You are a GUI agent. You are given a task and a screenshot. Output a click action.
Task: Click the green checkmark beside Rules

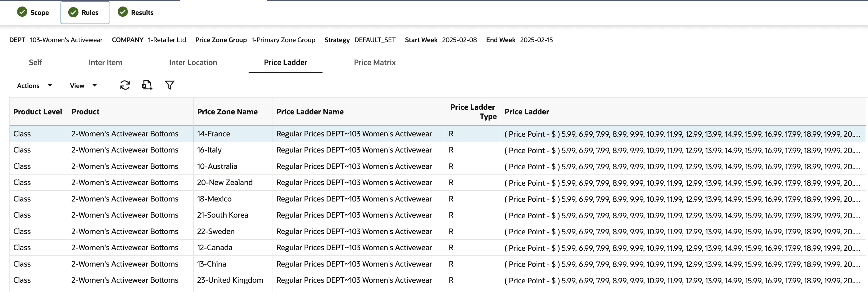[73, 12]
